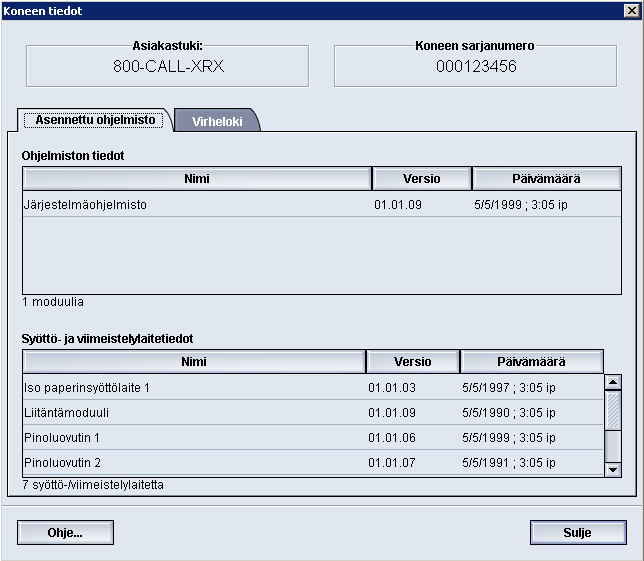
Task: Sort device table by Päivämäärä header
Action: tap(531, 362)
